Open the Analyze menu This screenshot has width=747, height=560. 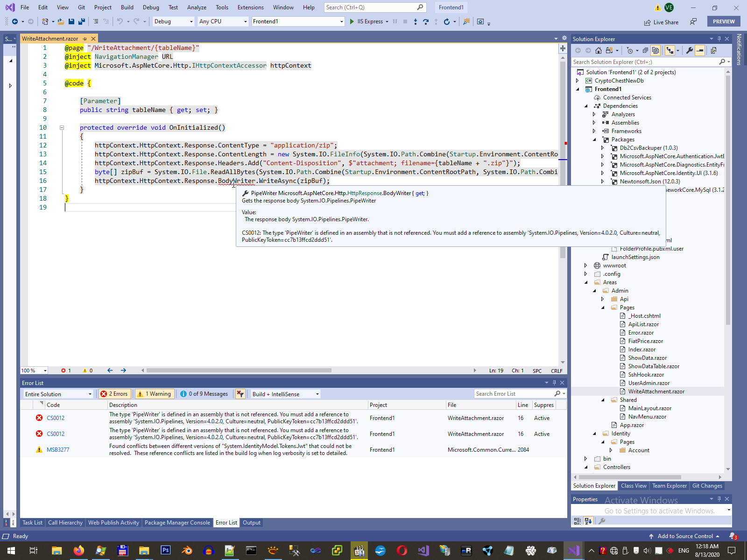tap(197, 7)
